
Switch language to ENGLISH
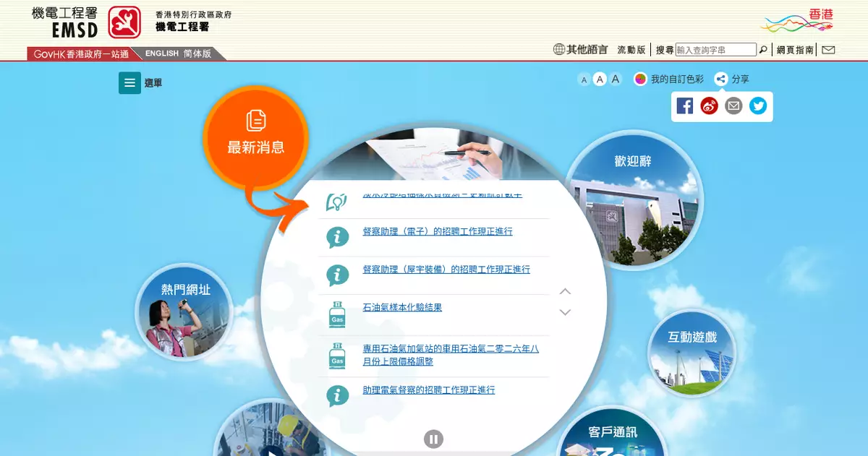pos(162,53)
